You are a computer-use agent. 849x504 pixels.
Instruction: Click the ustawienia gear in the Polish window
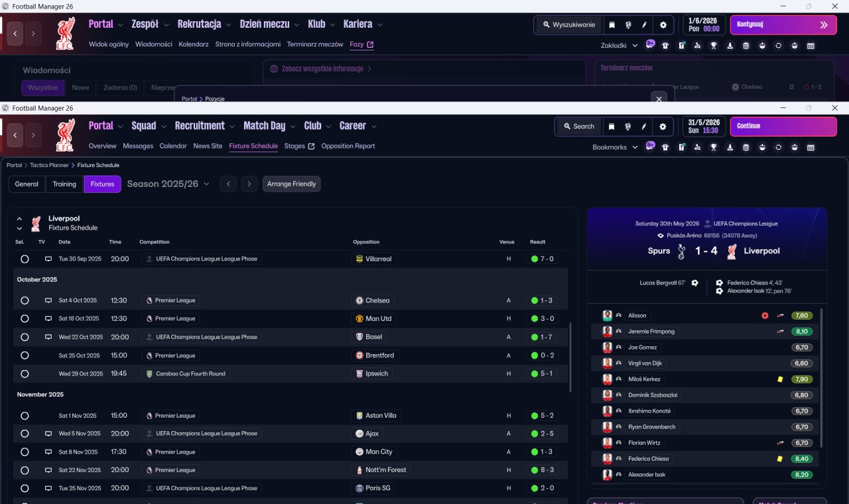click(x=663, y=25)
